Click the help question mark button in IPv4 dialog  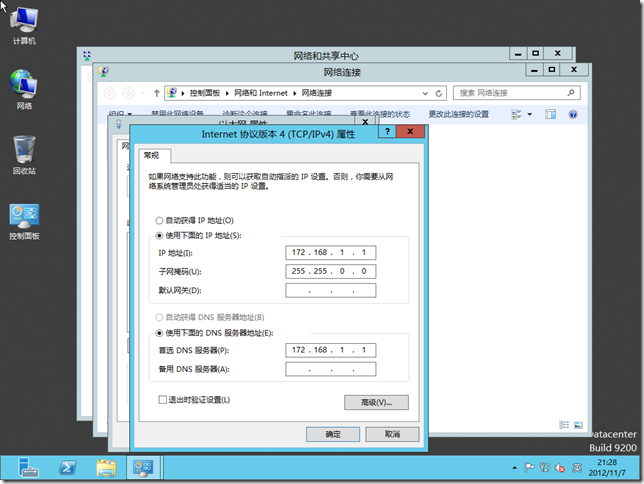[387, 131]
